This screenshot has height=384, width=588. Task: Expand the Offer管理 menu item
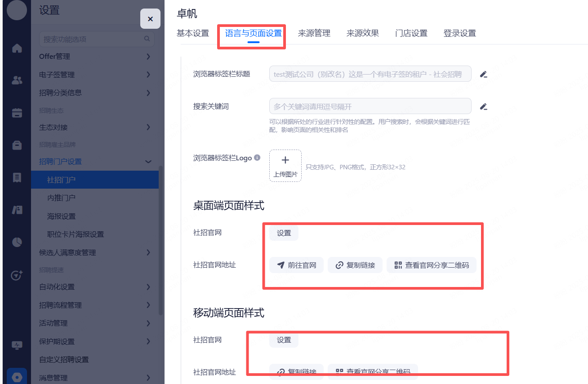pyautogui.click(x=148, y=57)
